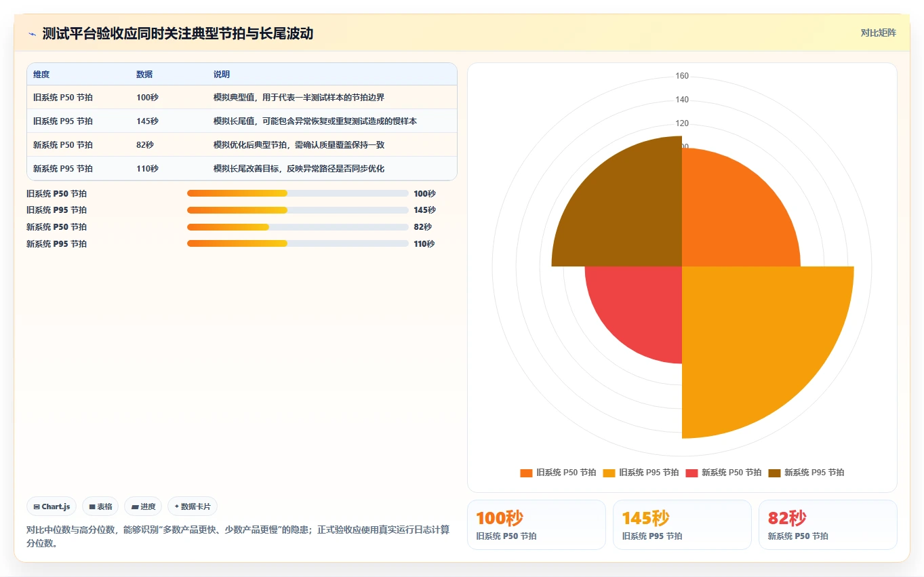This screenshot has height=577, width=924.
Task: Click the 120 axis tick label
Action: (682, 123)
